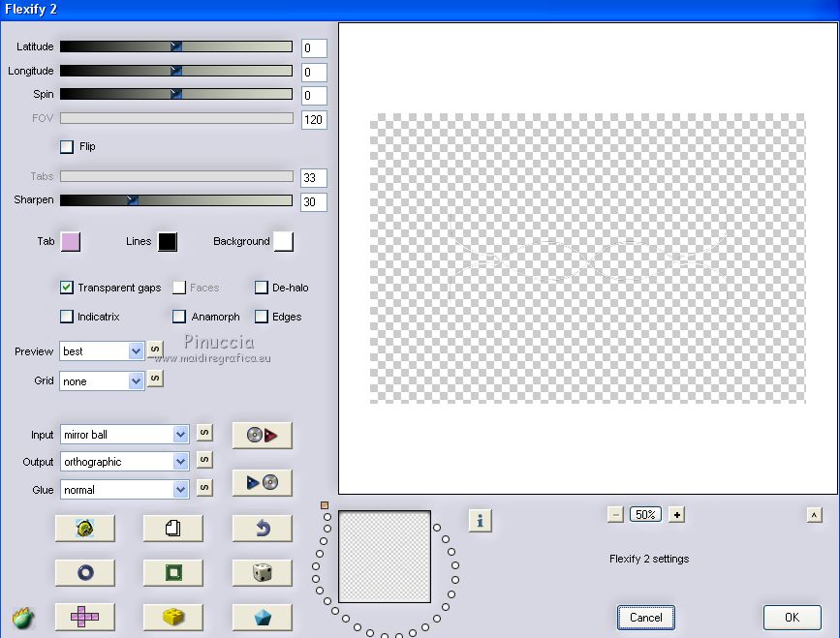Click the undo arrow button
840x638 pixels.
coord(262,529)
